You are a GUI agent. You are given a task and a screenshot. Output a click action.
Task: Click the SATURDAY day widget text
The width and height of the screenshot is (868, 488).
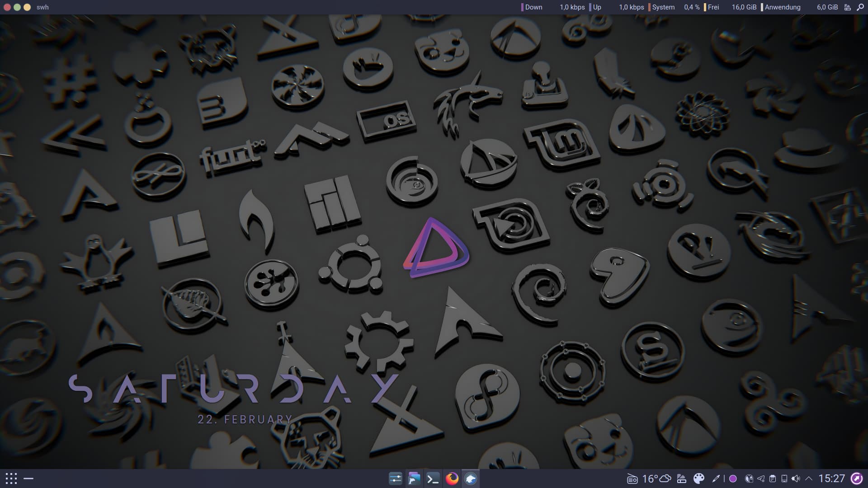pyautogui.click(x=234, y=389)
